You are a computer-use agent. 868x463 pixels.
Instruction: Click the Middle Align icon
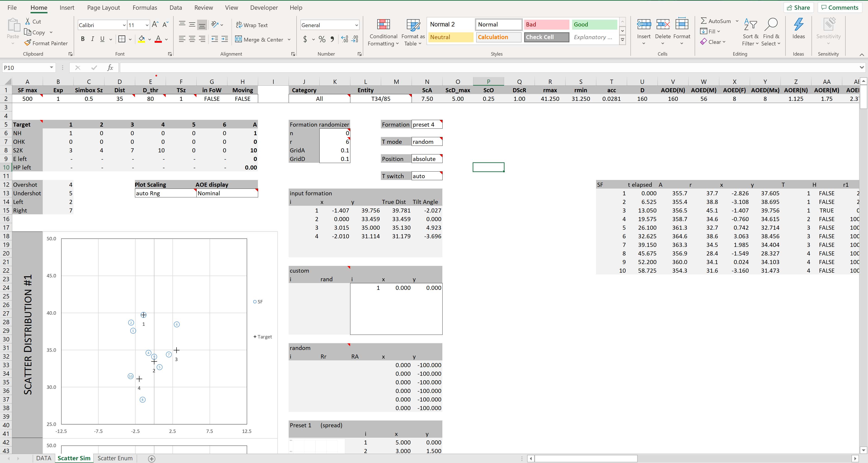[x=192, y=25]
